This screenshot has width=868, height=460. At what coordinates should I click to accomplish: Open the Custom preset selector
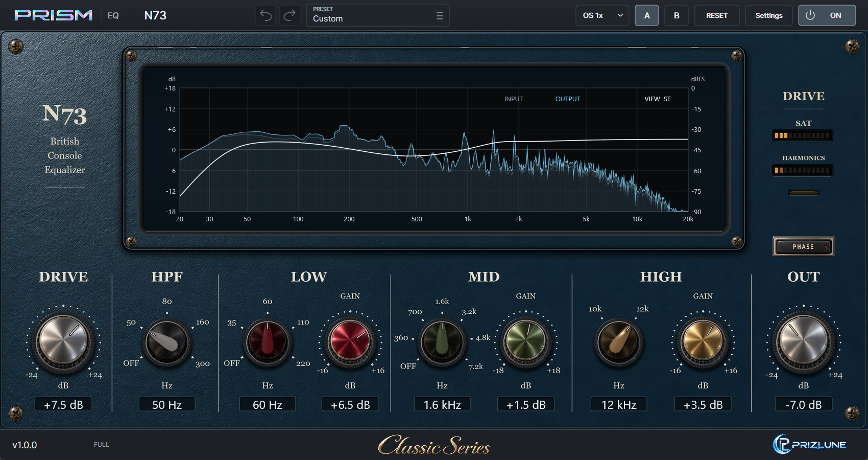pos(378,15)
